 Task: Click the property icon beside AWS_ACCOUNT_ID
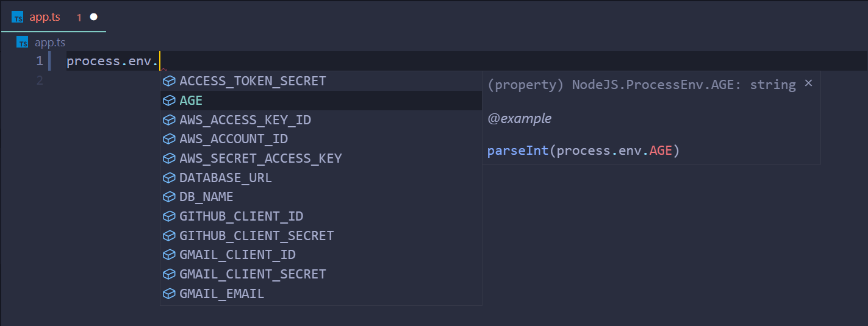click(x=169, y=139)
